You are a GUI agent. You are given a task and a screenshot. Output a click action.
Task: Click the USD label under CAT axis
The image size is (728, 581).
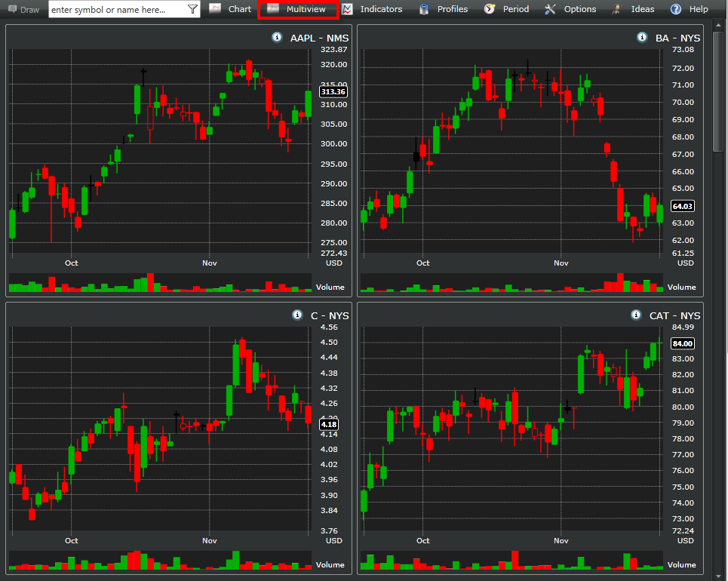[685, 540]
